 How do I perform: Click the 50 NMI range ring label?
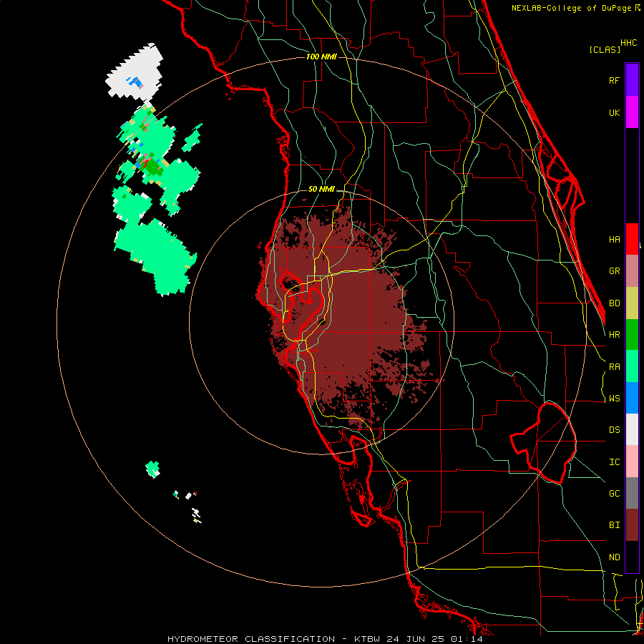pyautogui.click(x=321, y=189)
